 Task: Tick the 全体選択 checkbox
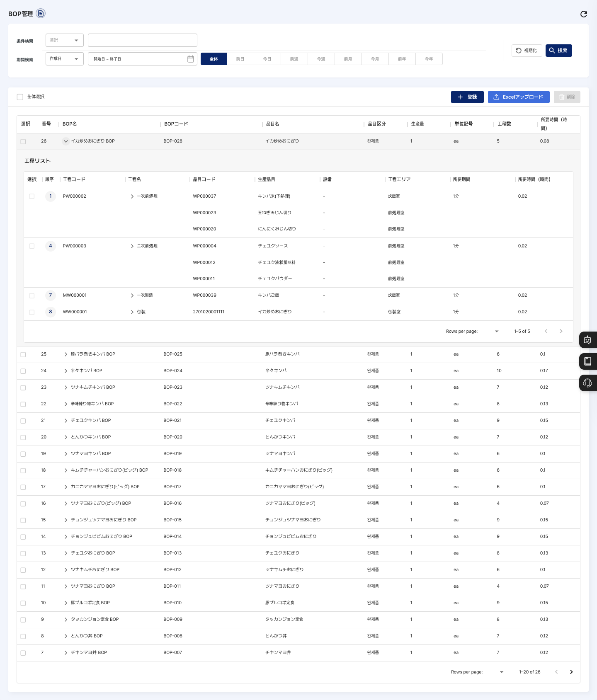(20, 97)
